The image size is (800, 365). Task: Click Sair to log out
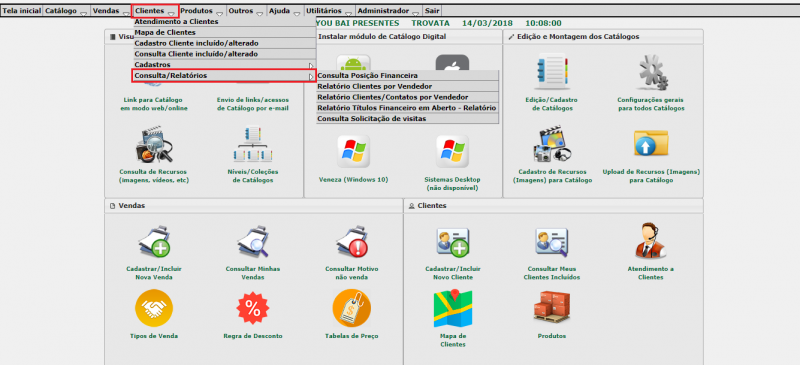pyautogui.click(x=432, y=11)
